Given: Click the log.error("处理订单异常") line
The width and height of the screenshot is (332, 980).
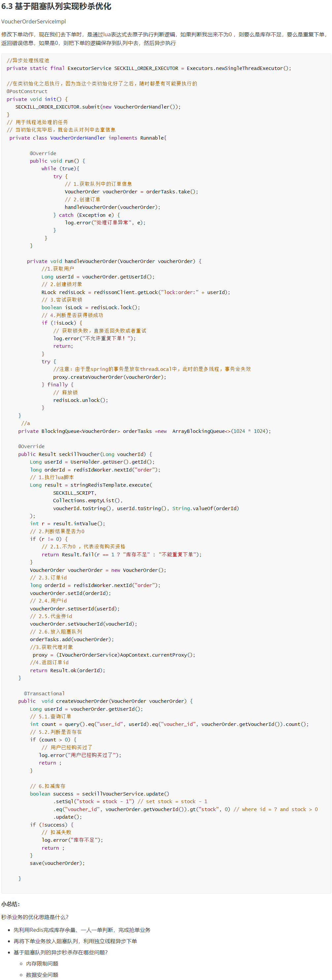Looking at the screenshot, I should point(105,222).
